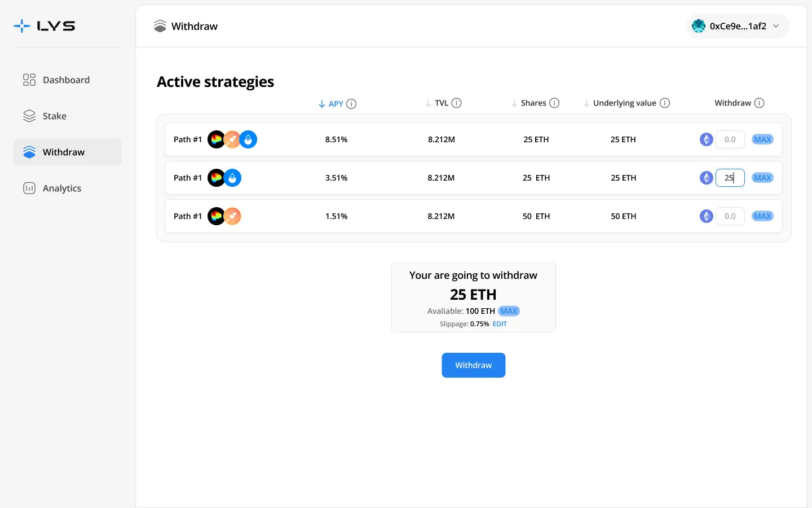Viewport: 812px width, 508px height.
Task: Click the Underlying value info icon
Action: click(x=665, y=103)
